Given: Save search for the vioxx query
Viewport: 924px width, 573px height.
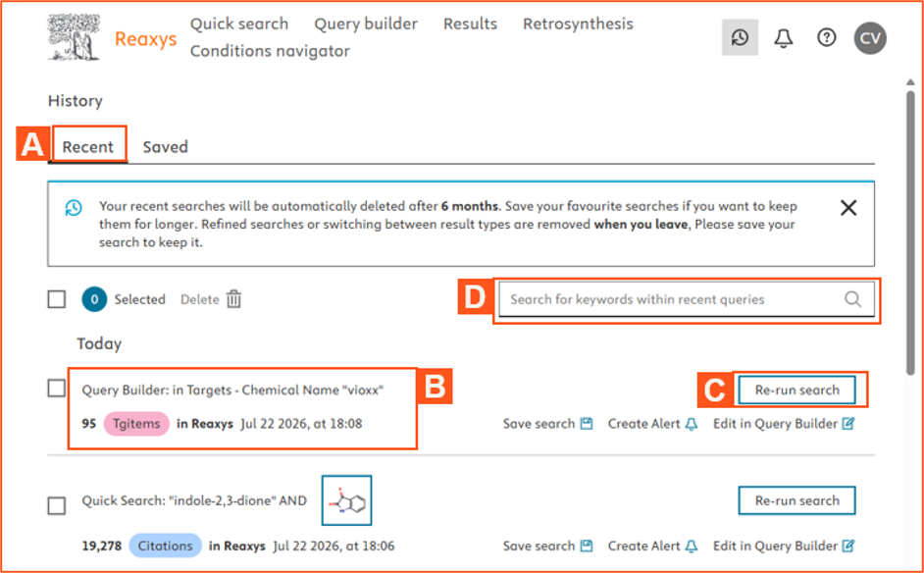Looking at the screenshot, I should click(547, 424).
